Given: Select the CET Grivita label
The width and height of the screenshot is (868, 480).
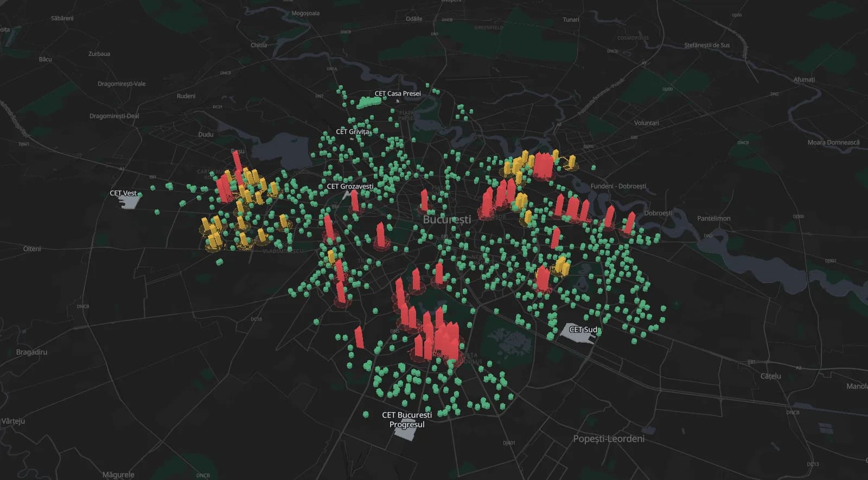Looking at the screenshot, I should 353,131.
